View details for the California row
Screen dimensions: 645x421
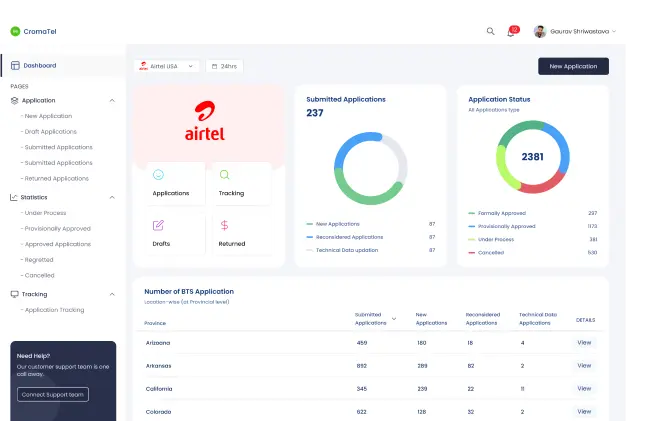(x=584, y=389)
